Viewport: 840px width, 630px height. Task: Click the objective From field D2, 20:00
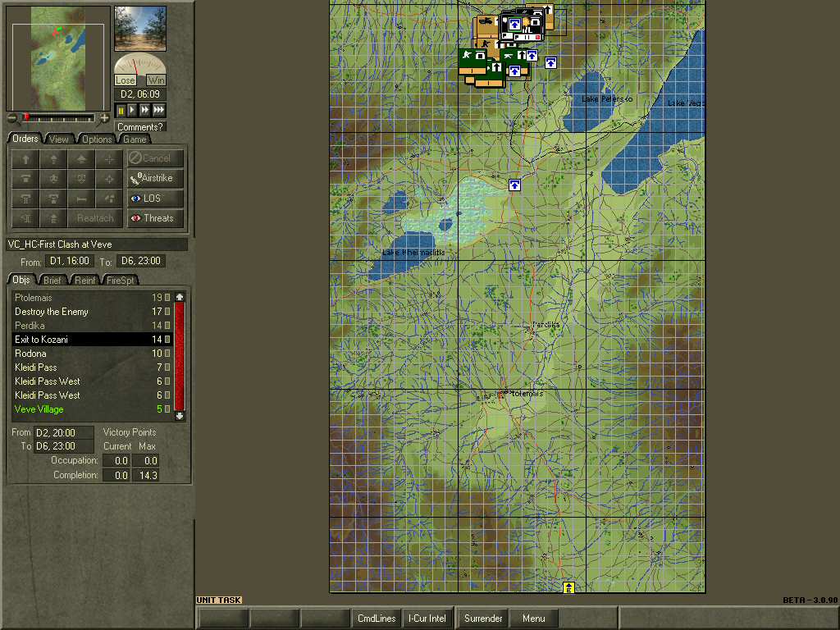coord(63,432)
